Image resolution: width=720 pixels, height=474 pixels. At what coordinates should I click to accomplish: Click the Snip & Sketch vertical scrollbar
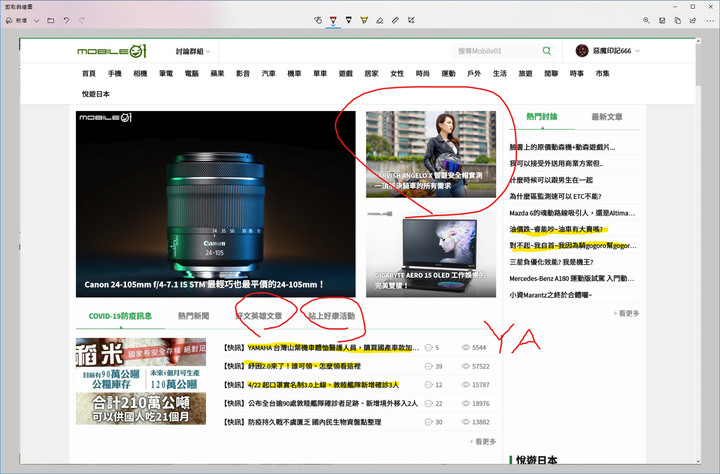[x=698, y=251]
